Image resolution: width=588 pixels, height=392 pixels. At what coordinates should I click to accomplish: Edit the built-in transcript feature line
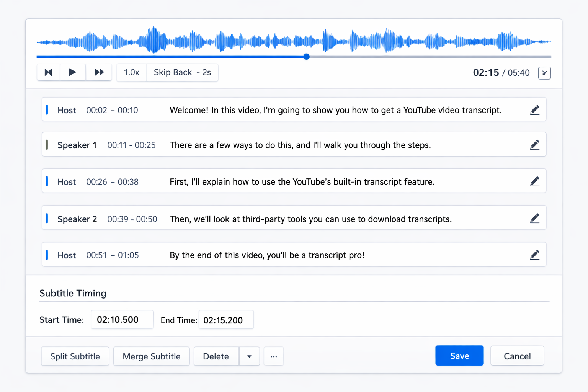[534, 181]
